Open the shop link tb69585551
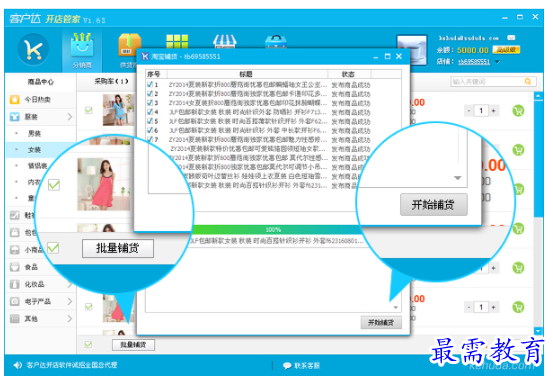The height and width of the screenshot is (382, 553). [x=474, y=62]
